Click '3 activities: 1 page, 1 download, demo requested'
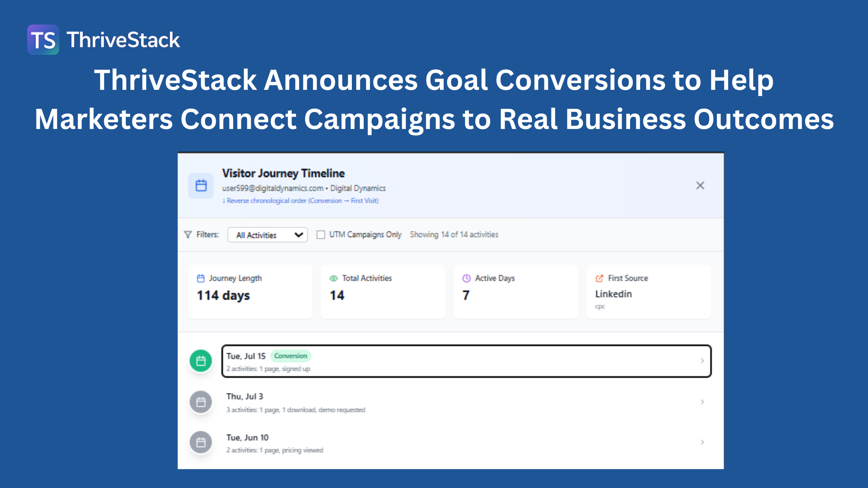This screenshot has height=488, width=868. click(x=296, y=410)
